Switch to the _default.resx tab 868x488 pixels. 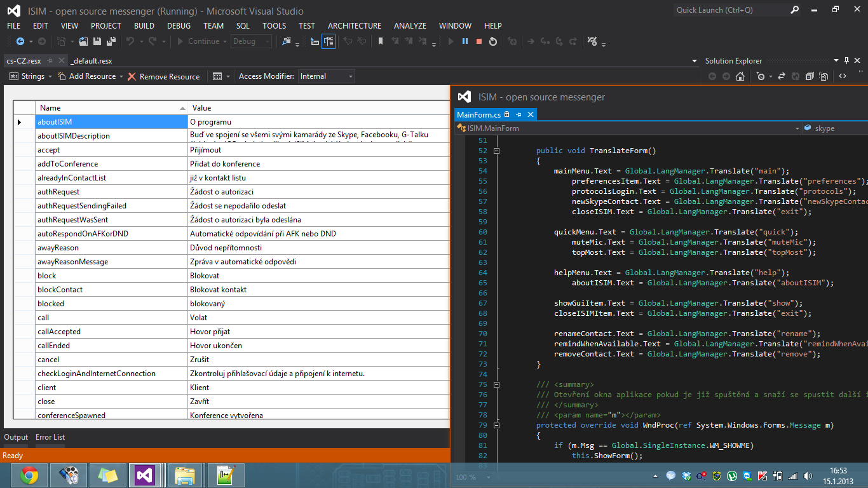(x=92, y=61)
